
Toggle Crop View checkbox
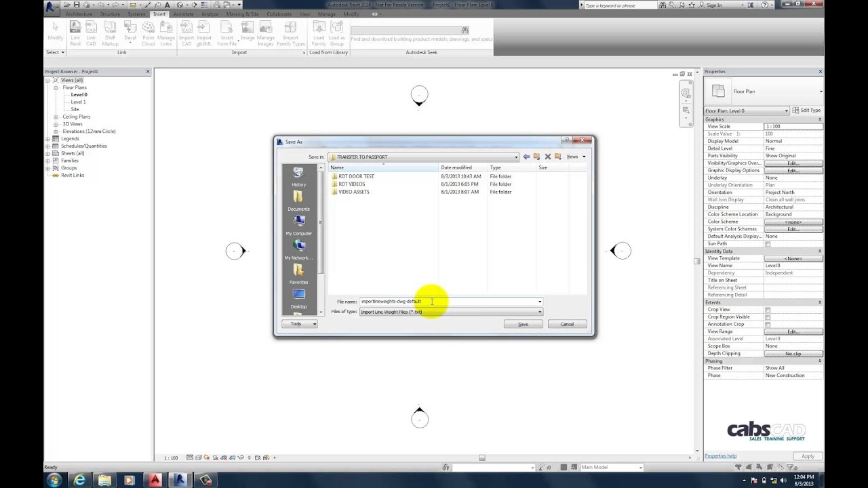[x=768, y=310]
